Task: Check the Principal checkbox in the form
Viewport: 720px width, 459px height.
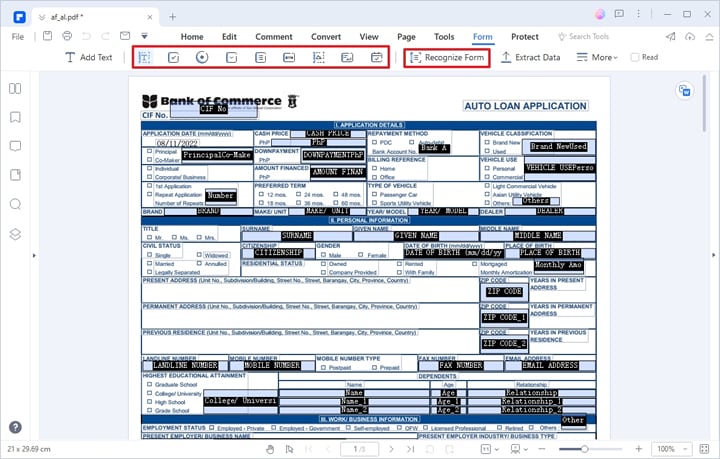Action: pyautogui.click(x=149, y=151)
